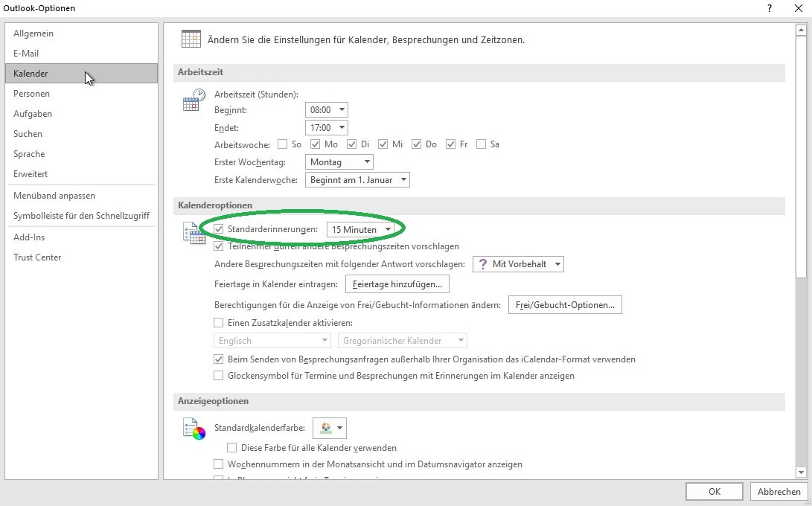This screenshot has height=506, width=812.
Task: Select the Erweitert category
Action: click(x=81, y=174)
